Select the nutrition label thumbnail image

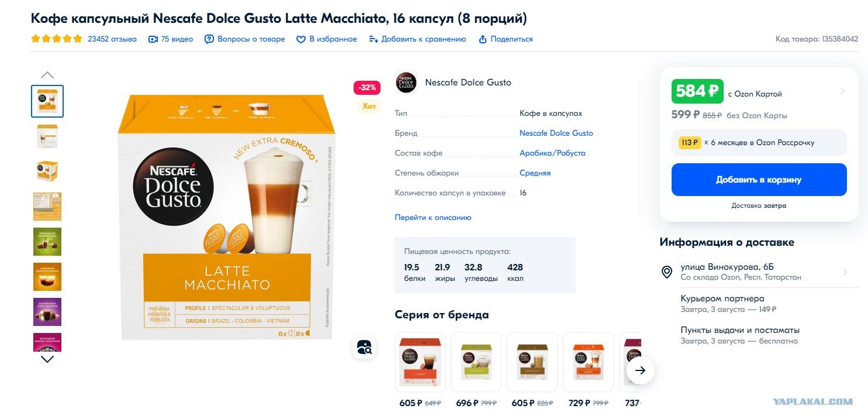(47, 207)
